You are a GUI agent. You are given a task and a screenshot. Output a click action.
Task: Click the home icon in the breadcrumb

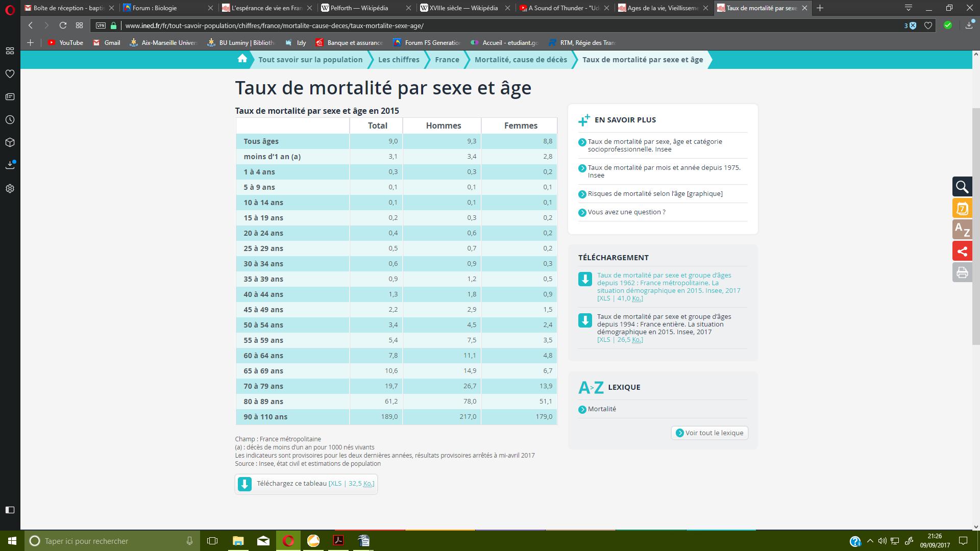(242, 59)
